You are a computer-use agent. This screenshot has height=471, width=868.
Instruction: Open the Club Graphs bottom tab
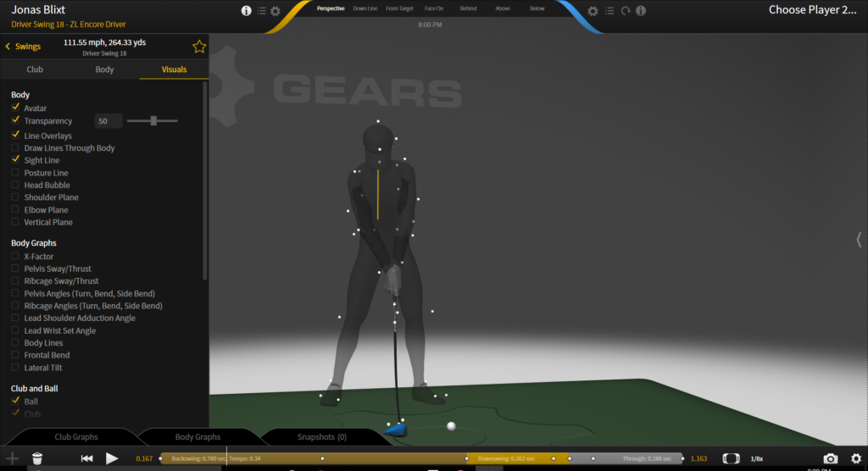76,436
